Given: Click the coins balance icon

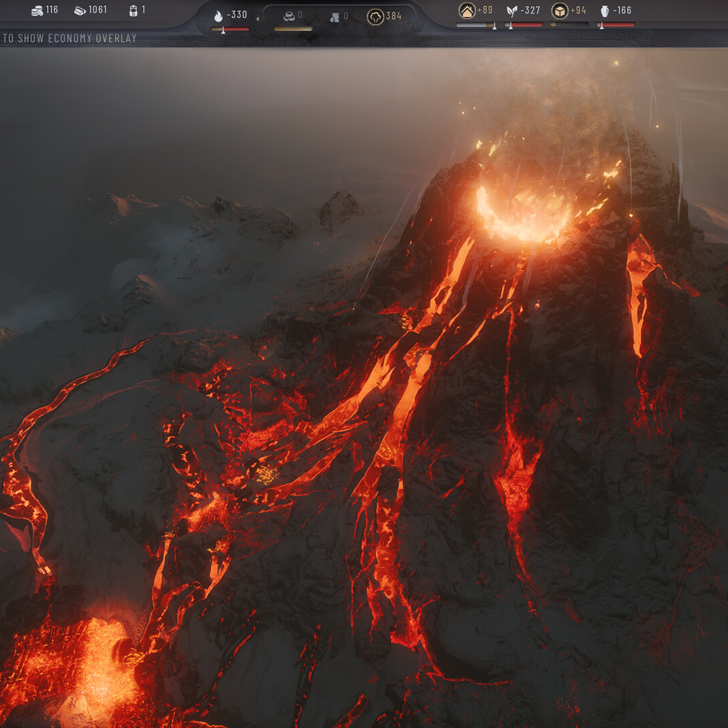Looking at the screenshot, I should pos(36,10).
